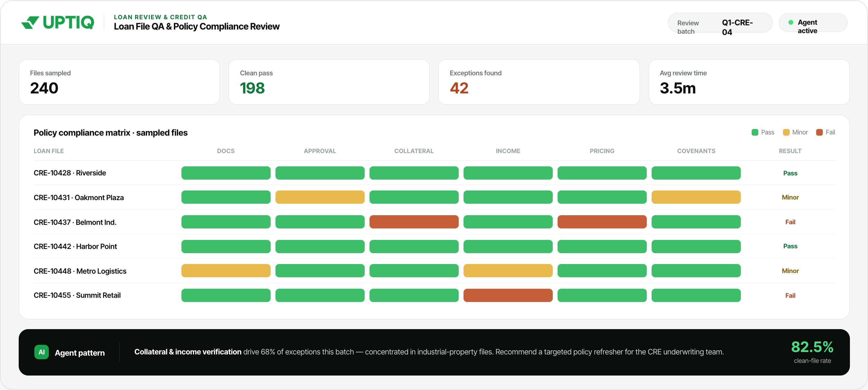
Task: Click the Fail result for Summit Retail
Action: [790, 296]
